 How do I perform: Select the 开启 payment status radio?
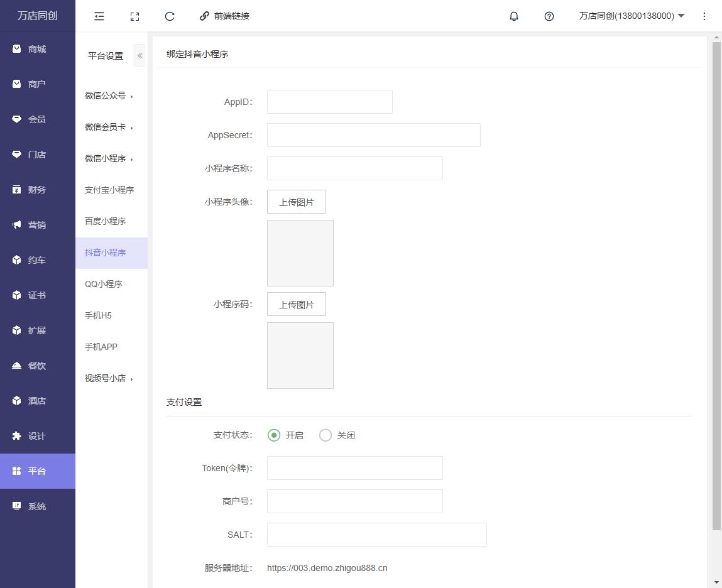tap(274, 435)
